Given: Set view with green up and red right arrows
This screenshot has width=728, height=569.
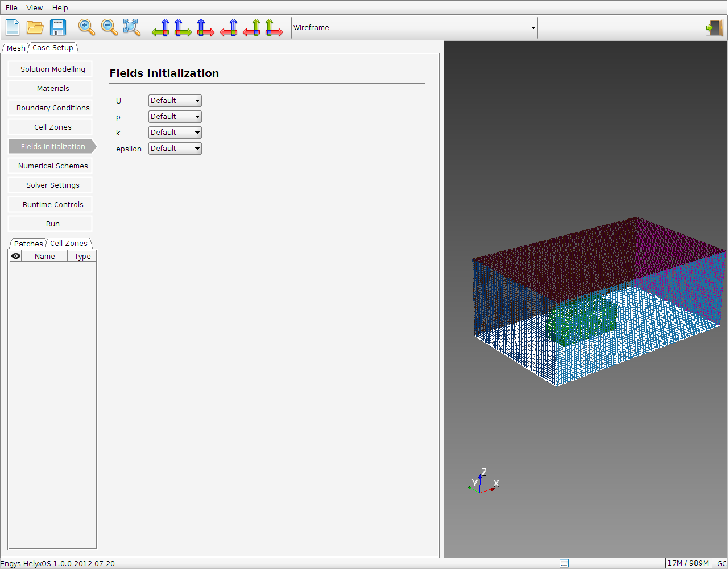Looking at the screenshot, I should [x=274, y=27].
